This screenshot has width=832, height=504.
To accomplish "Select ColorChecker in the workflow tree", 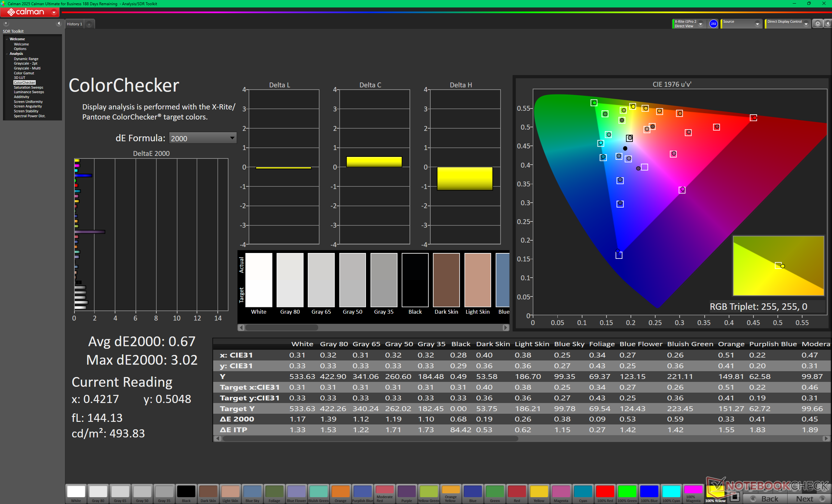I will tap(24, 83).
